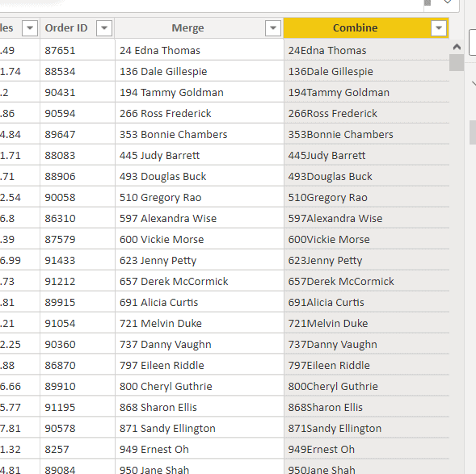Click the '266 Ross Frederick' Merge cell
Screen dimensions: 476x474
(199, 113)
